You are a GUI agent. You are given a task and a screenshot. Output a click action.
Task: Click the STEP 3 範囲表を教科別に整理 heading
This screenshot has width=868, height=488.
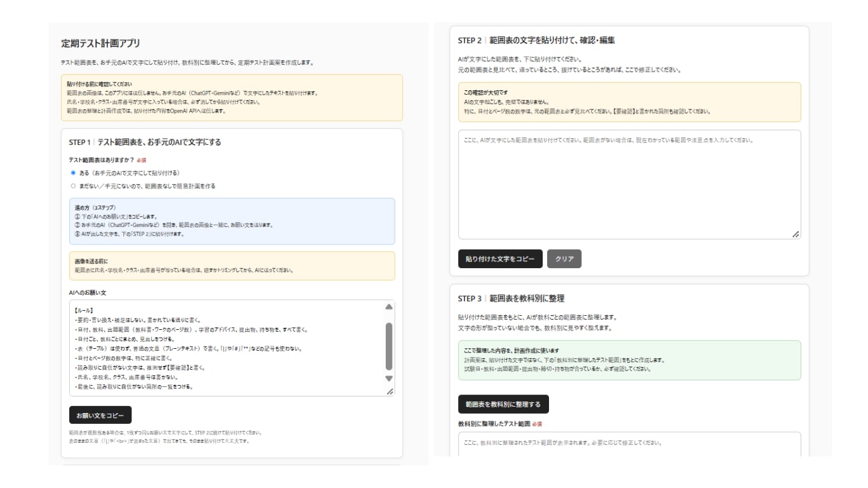pos(511,298)
